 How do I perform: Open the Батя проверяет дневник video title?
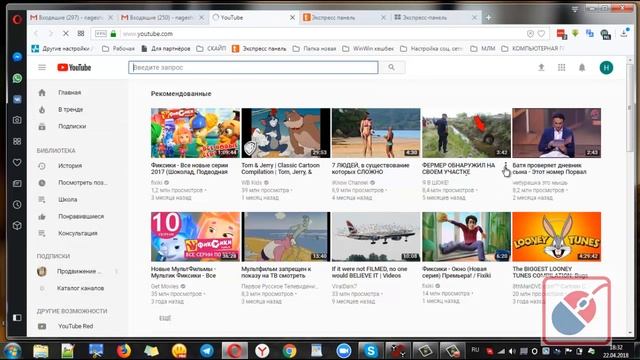(x=550, y=169)
